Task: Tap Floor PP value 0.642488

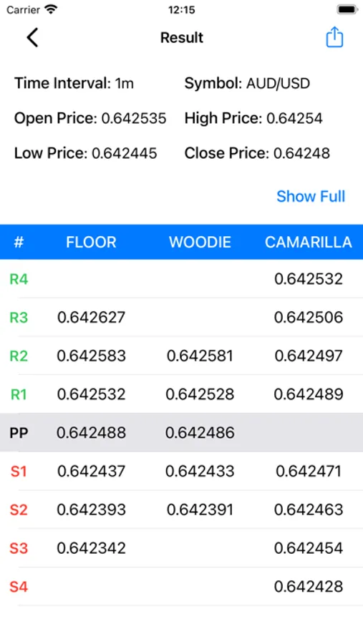Action: (x=91, y=432)
